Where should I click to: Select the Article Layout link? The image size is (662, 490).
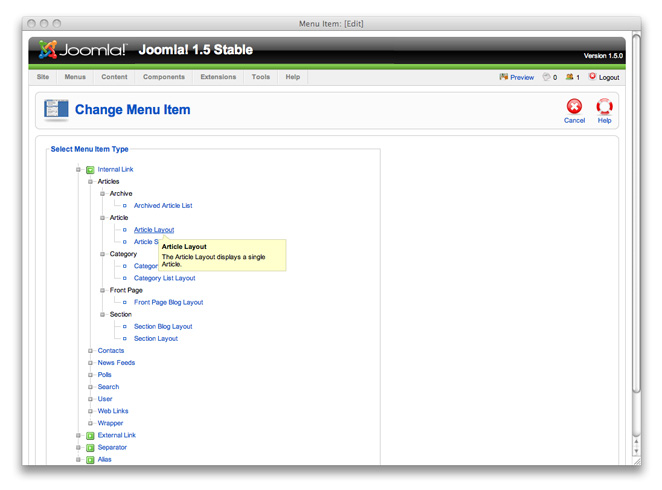point(154,230)
